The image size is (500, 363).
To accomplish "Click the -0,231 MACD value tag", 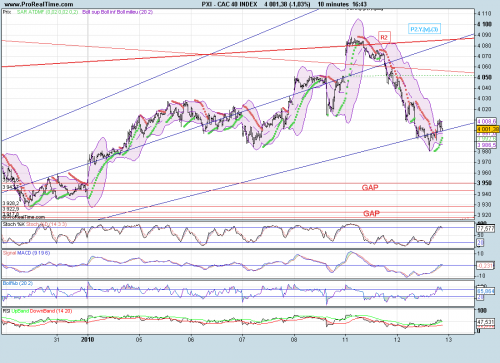I will click(x=485, y=266).
